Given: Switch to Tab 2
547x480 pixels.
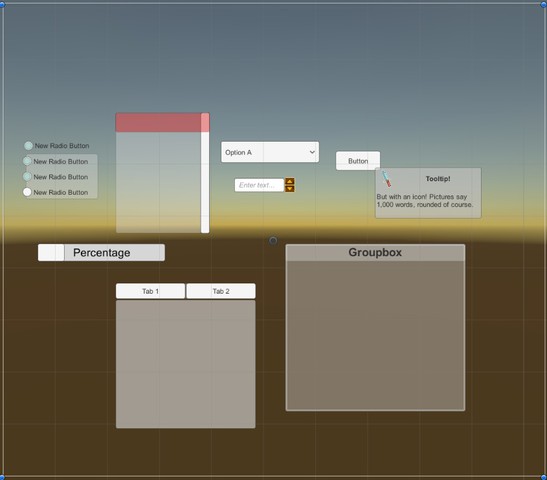Looking at the screenshot, I should point(221,291).
